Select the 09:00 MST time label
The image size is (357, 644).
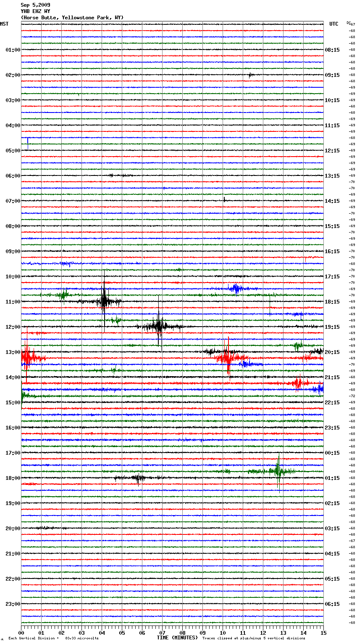click(x=13, y=251)
